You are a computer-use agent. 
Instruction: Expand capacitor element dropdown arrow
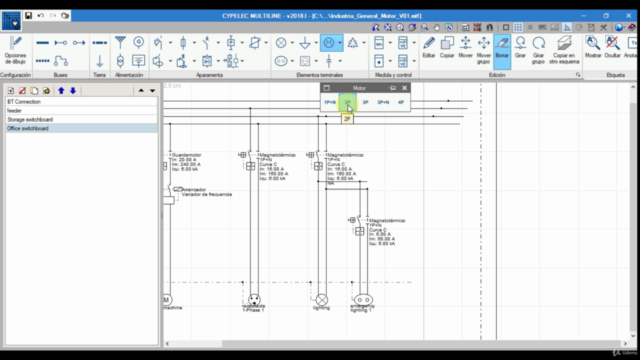340,61
